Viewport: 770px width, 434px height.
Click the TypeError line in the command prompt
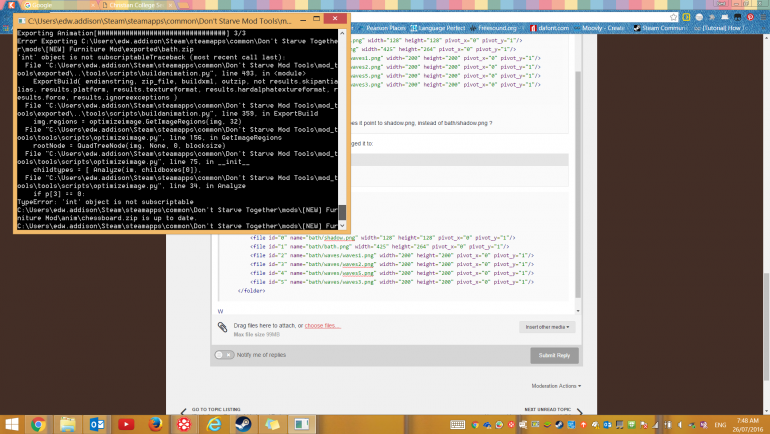pos(105,202)
